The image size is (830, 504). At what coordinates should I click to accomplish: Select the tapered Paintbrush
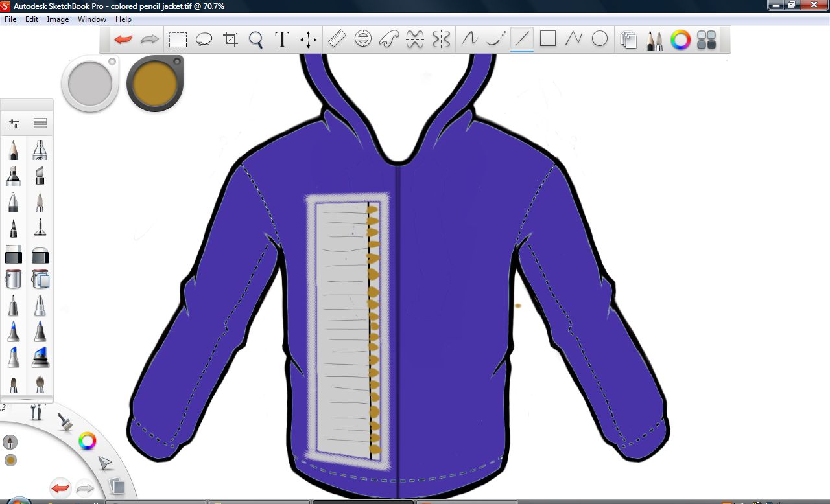click(40, 201)
